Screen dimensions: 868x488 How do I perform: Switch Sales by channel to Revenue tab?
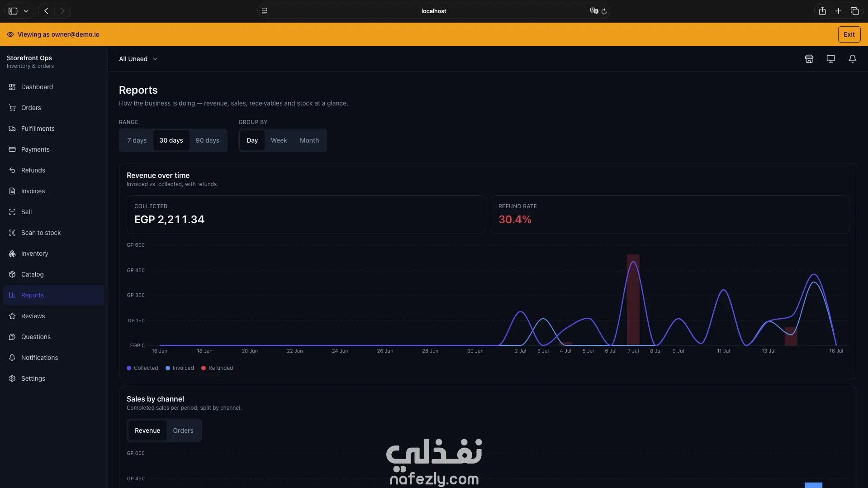(x=147, y=431)
